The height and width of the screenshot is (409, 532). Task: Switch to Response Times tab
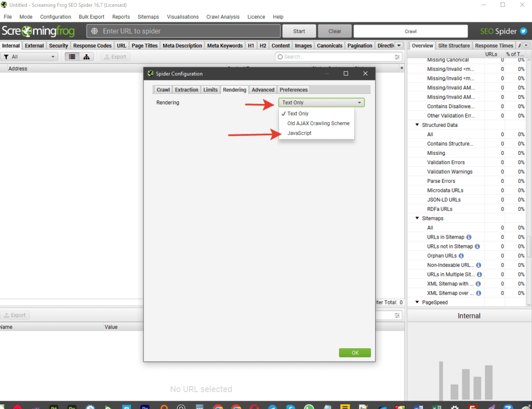click(x=494, y=46)
